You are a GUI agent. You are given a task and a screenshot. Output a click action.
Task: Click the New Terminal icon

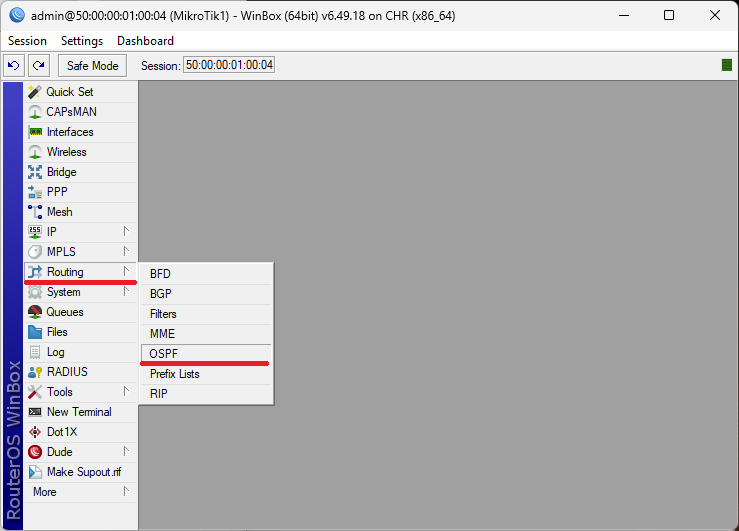[35, 412]
